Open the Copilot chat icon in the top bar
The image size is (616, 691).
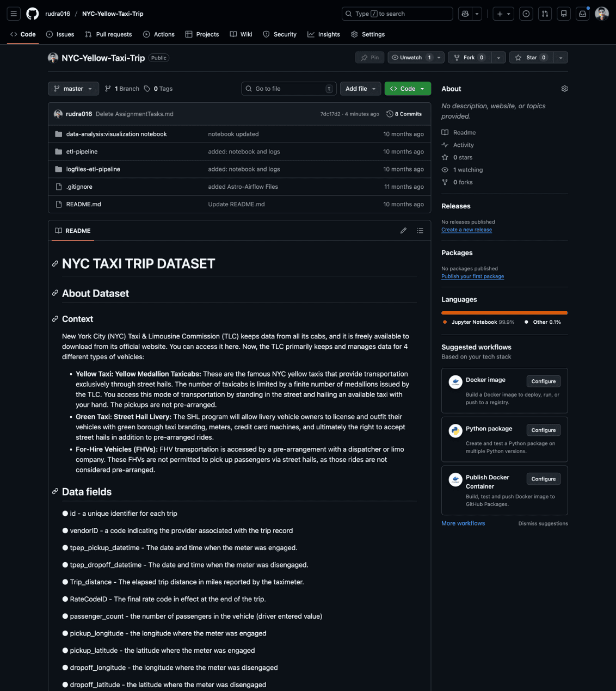coord(465,14)
